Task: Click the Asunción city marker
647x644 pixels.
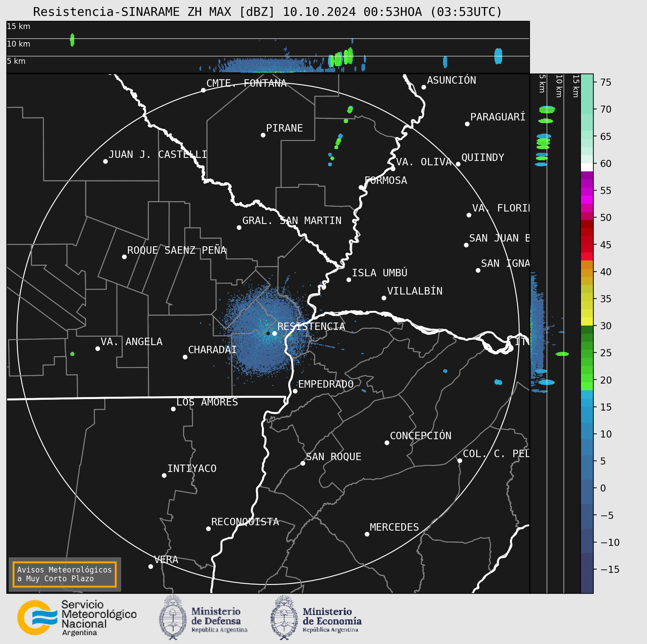Action: [424, 87]
